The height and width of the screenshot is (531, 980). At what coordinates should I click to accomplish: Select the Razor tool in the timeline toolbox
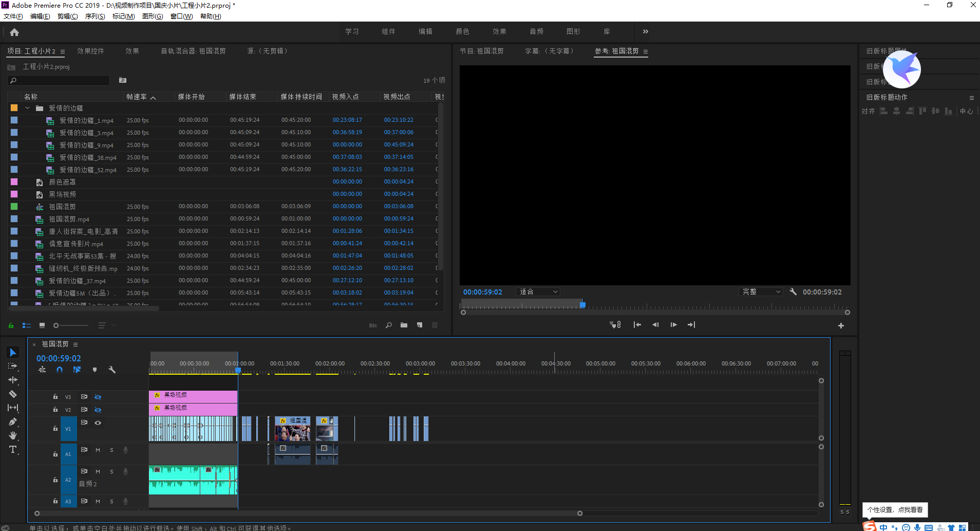click(13, 394)
